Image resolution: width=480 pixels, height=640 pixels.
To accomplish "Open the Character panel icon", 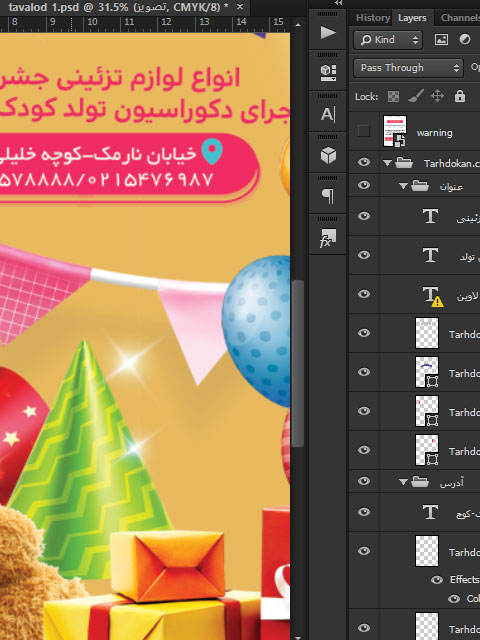I will click(x=328, y=115).
